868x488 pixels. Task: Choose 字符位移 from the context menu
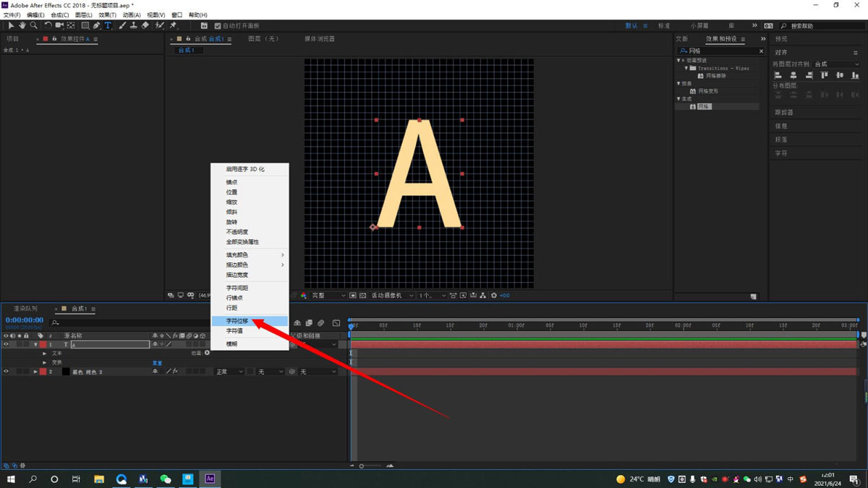coord(237,321)
